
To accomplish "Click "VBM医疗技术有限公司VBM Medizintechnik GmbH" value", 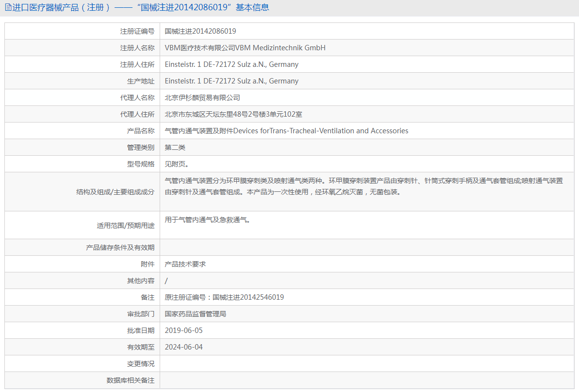I will (x=245, y=48).
